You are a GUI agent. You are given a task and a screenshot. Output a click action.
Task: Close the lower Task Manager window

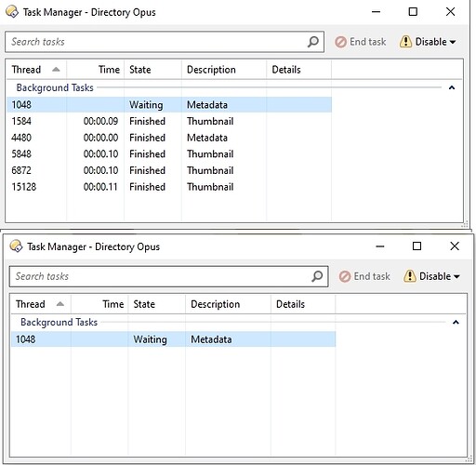[x=455, y=246]
